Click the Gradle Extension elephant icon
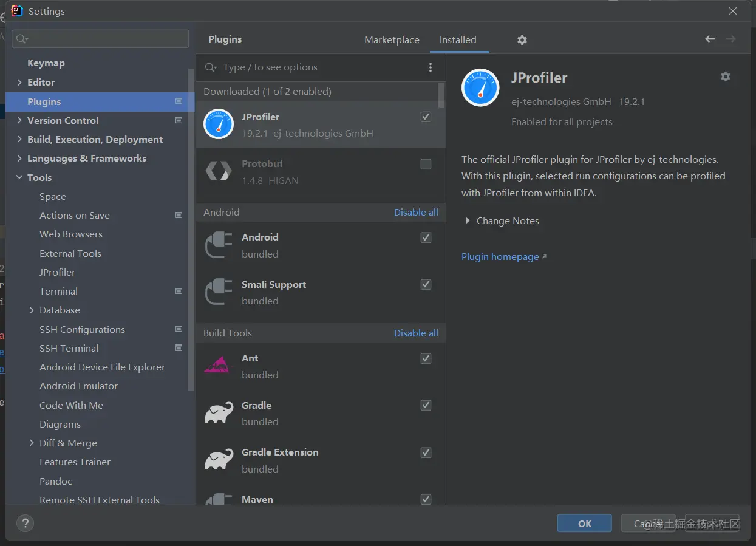 (x=219, y=460)
